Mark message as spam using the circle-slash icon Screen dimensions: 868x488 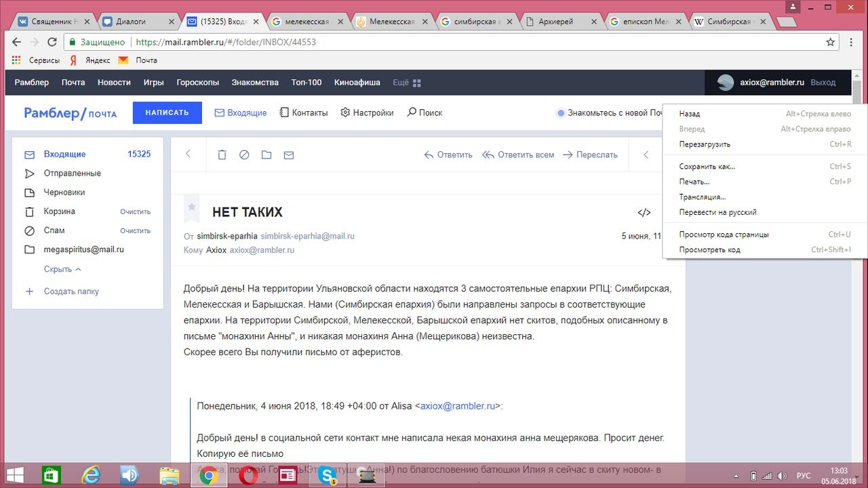244,155
